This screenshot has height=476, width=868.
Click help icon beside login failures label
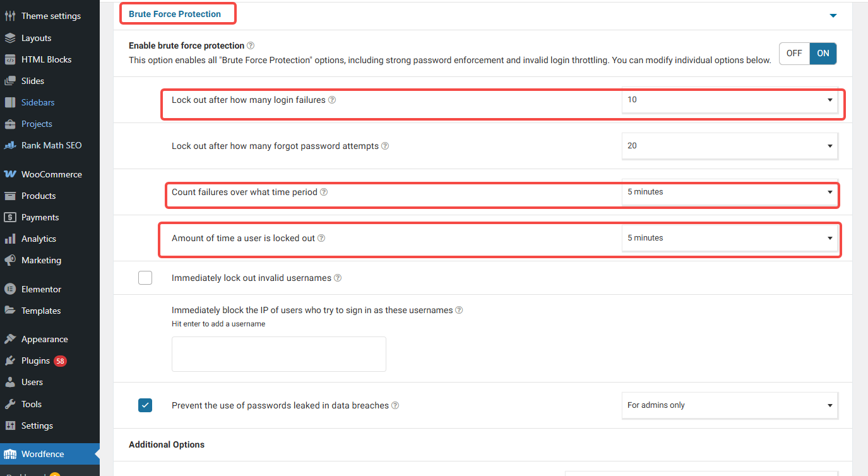[x=332, y=100]
